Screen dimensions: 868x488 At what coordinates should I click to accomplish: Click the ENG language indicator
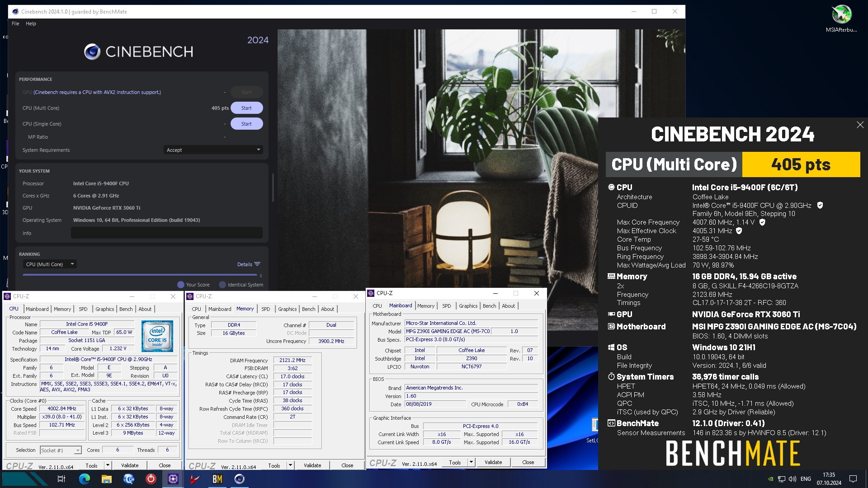806,479
